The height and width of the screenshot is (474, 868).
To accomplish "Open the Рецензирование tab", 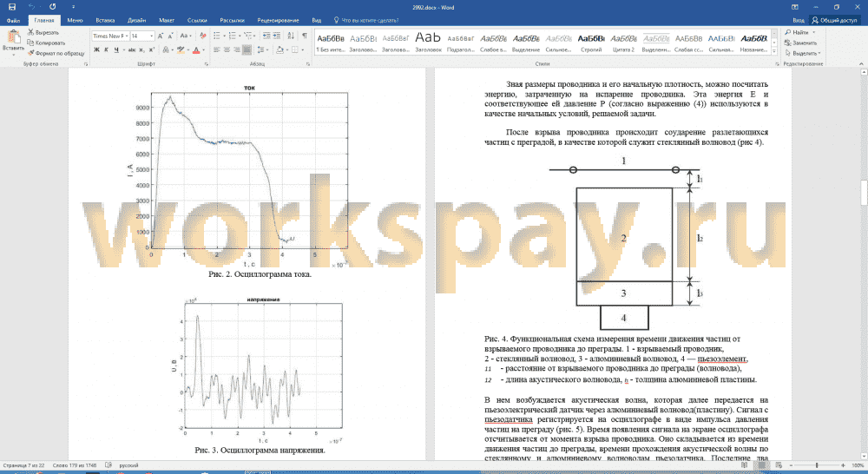I will tap(278, 21).
